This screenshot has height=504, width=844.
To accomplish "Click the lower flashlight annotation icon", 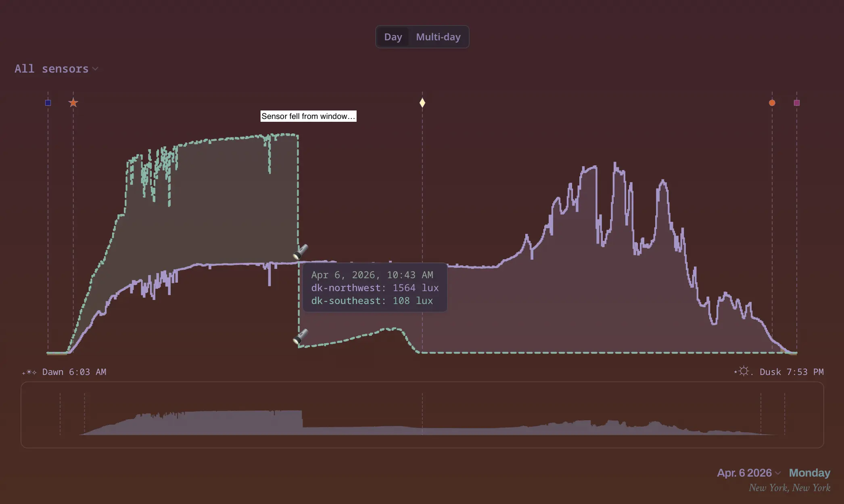I will coord(301,336).
